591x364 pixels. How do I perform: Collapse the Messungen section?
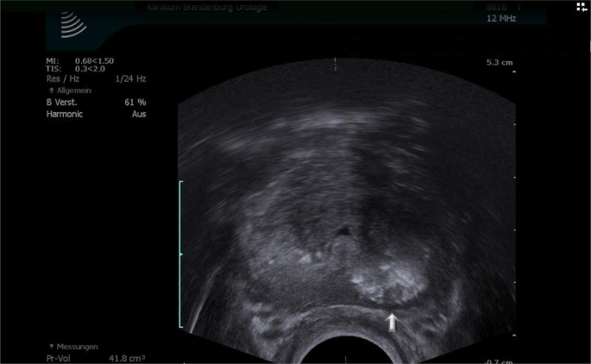(52, 346)
